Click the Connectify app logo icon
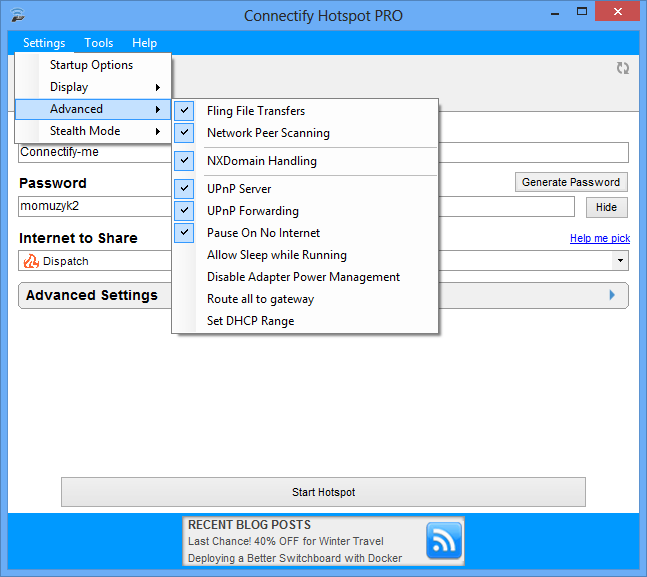The width and height of the screenshot is (647, 577). [x=18, y=15]
